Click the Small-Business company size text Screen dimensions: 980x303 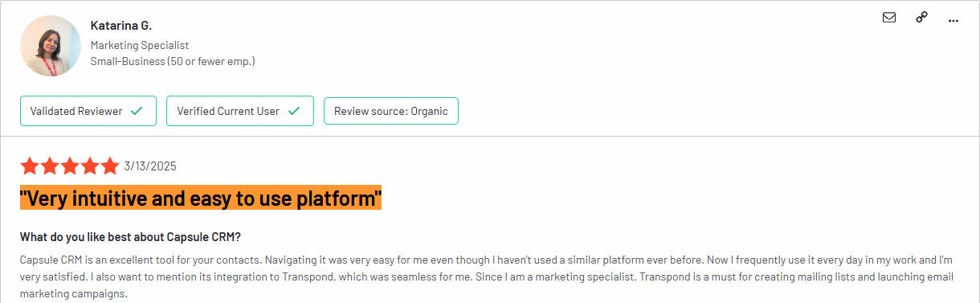pos(173,61)
